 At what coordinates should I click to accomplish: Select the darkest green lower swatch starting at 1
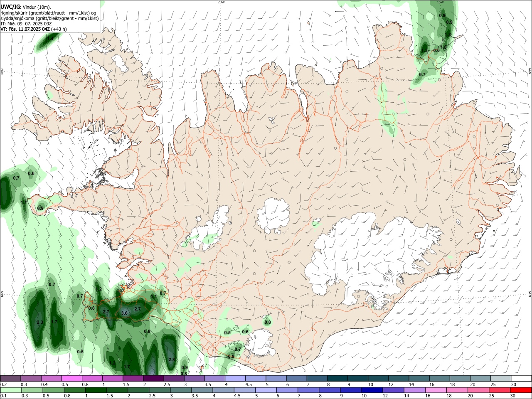point(96,390)
